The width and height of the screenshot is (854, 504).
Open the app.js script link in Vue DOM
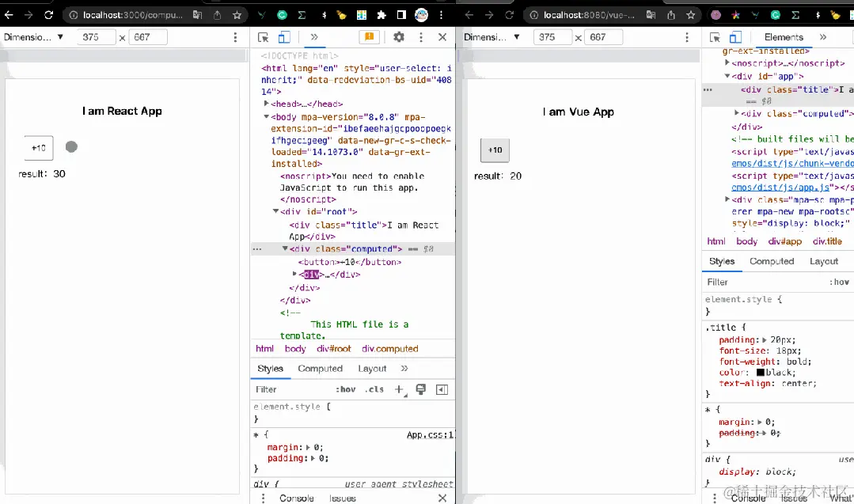tap(780, 188)
